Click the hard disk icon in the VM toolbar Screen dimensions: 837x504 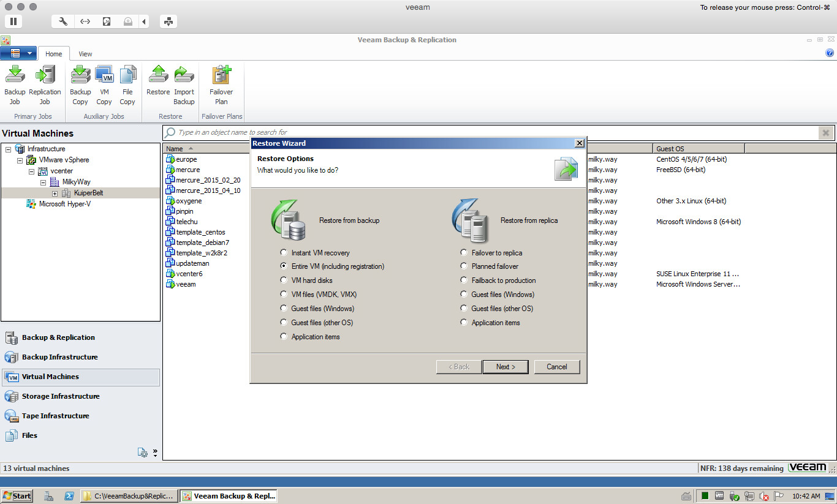[x=107, y=21]
